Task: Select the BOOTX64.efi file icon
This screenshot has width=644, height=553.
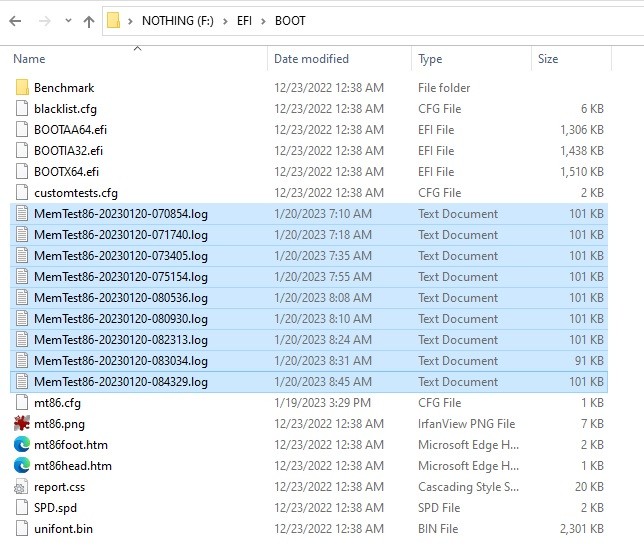Action: (22, 171)
